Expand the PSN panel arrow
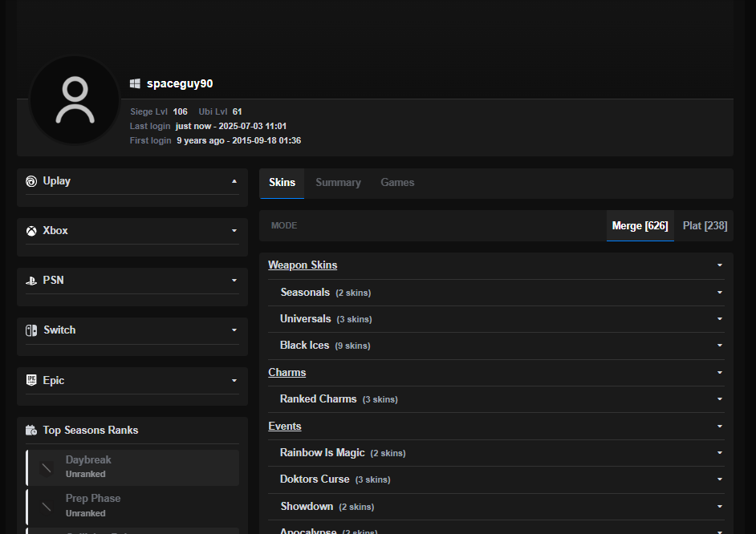Image resolution: width=756 pixels, height=534 pixels. coord(234,281)
